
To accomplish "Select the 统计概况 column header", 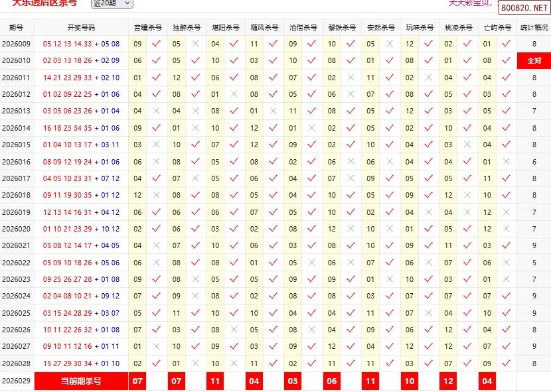I will pos(534,28).
